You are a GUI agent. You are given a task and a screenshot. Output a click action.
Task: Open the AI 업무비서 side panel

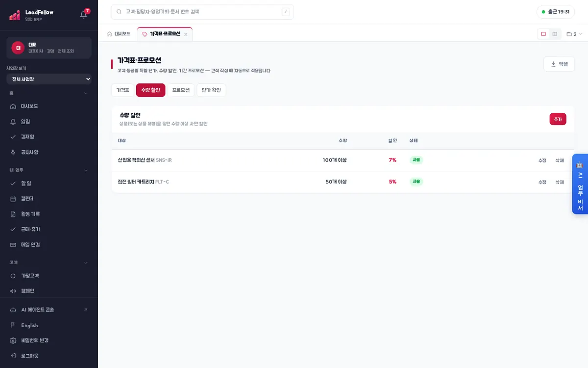(580, 184)
